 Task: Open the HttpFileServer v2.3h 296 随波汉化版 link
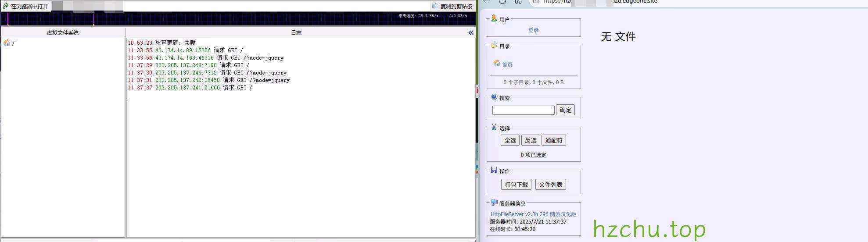coord(533,214)
